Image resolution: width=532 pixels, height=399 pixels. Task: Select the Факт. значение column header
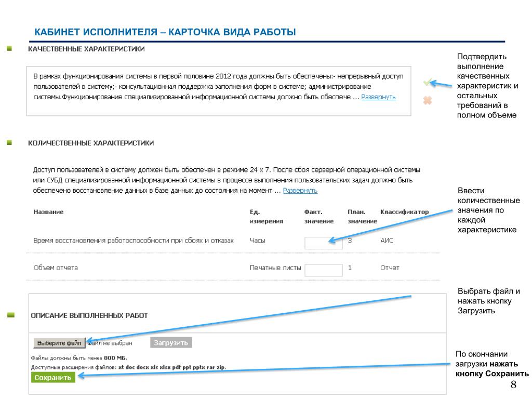pos(318,217)
